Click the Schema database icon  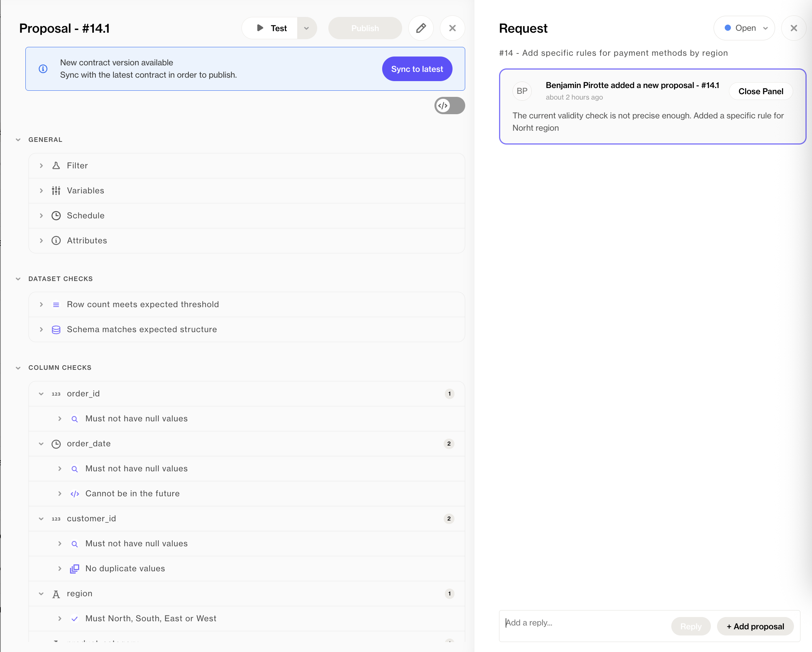click(x=56, y=329)
